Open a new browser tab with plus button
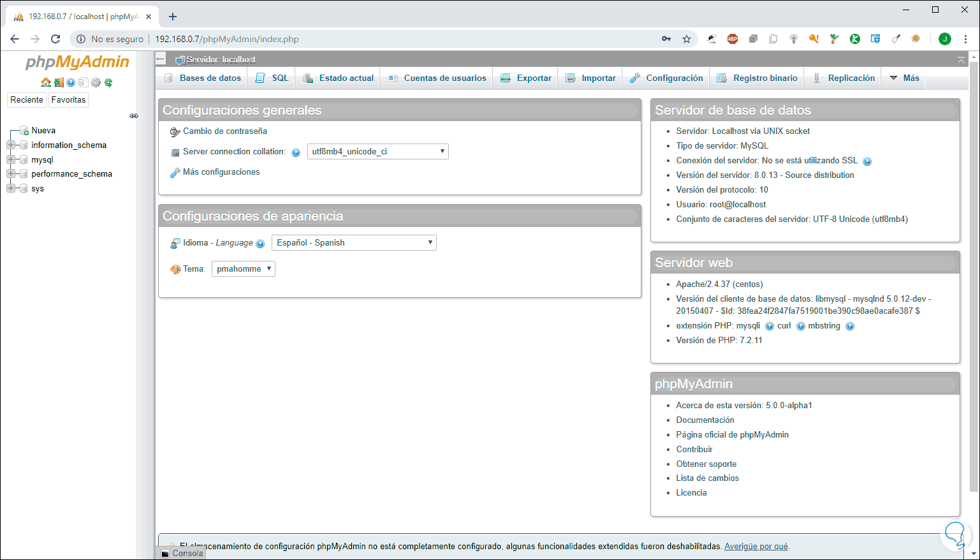The image size is (980, 560). tap(173, 17)
